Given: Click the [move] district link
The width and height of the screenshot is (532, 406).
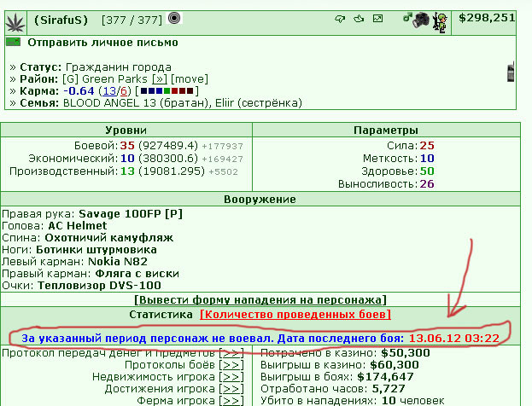Looking at the screenshot, I should point(190,79).
